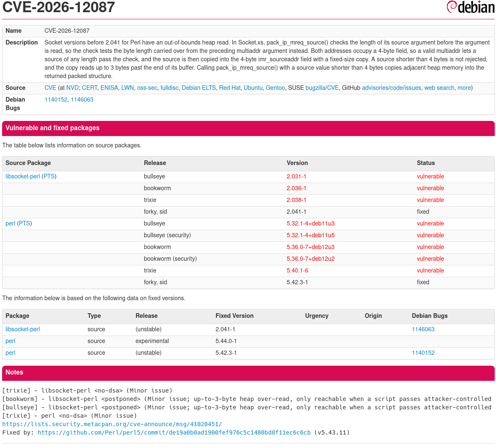This screenshot has width=496, height=448.
Task: Click 'fixed' status for libsocket-perl forky, sid
Action: 423,212
